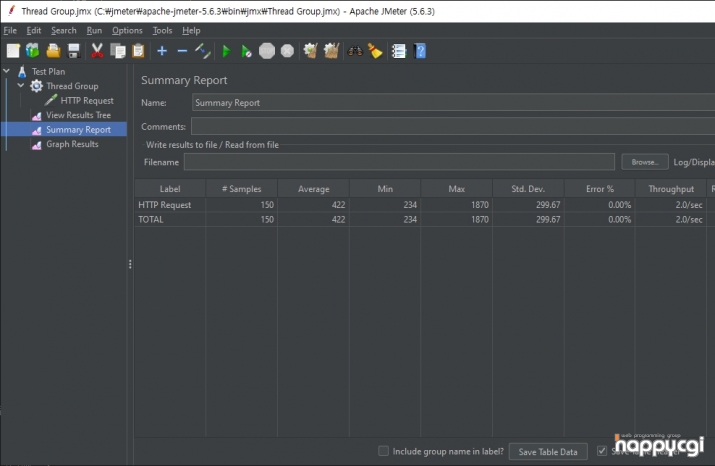Click the panel divider handle dots
Image resolution: width=715 pixels, height=466 pixels.
(x=130, y=264)
